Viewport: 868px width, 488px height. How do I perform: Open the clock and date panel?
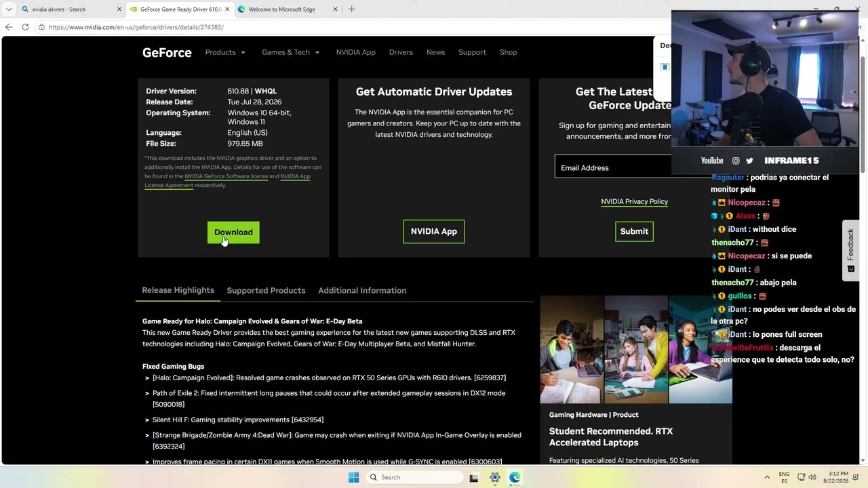point(836,477)
